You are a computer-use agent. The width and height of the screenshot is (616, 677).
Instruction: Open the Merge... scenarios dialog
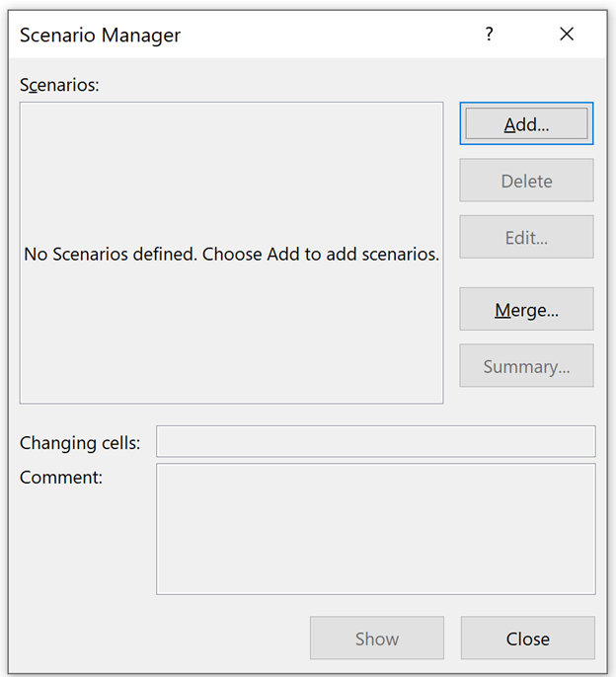point(526,309)
